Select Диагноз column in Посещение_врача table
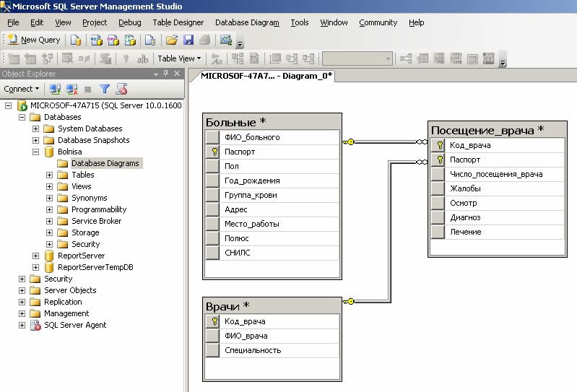 [498, 217]
